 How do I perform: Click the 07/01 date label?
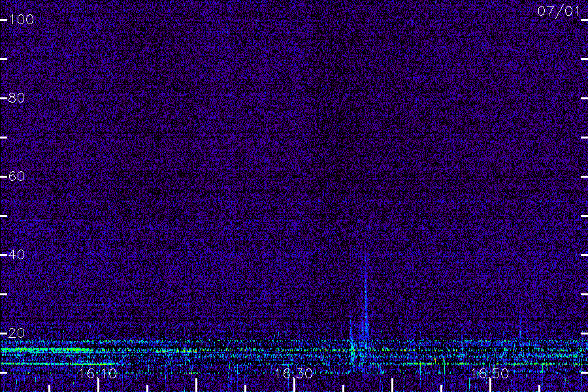click(x=559, y=11)
